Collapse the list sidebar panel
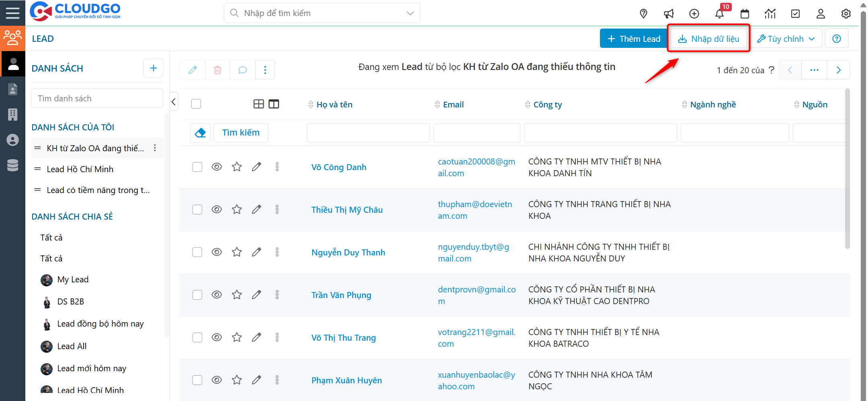 [174, 102]
